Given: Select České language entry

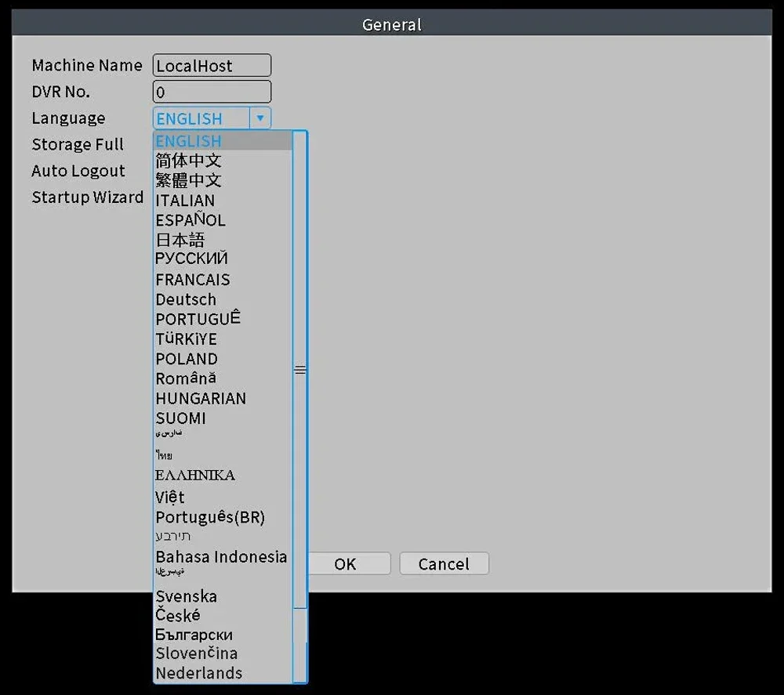Looking at the screenshot, I should [178, 615].
